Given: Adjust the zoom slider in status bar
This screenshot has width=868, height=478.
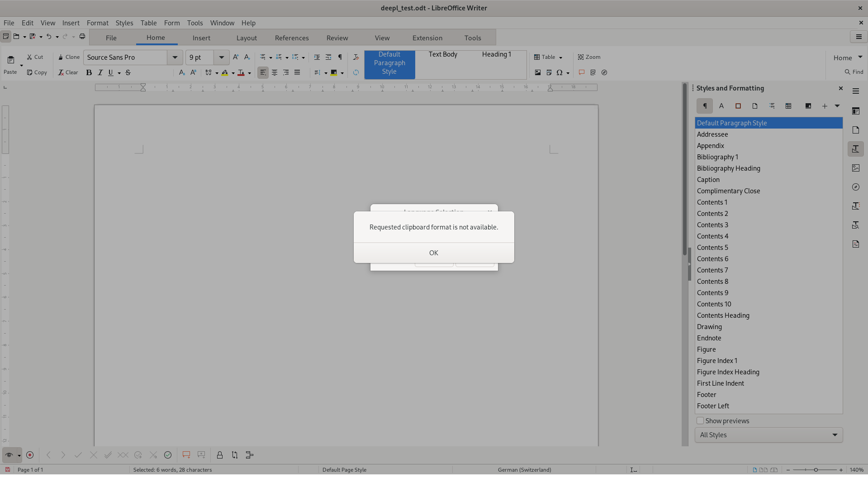Looking at the screenshot, I should click(815, 470).
